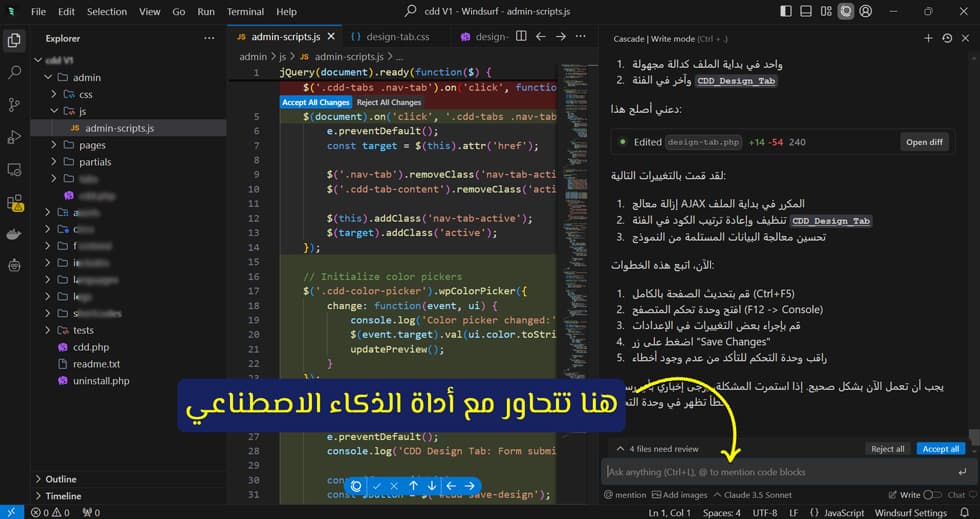980x519 pixels.
Task: Open the Source Control view icon
Action: (x=14, y=104)
